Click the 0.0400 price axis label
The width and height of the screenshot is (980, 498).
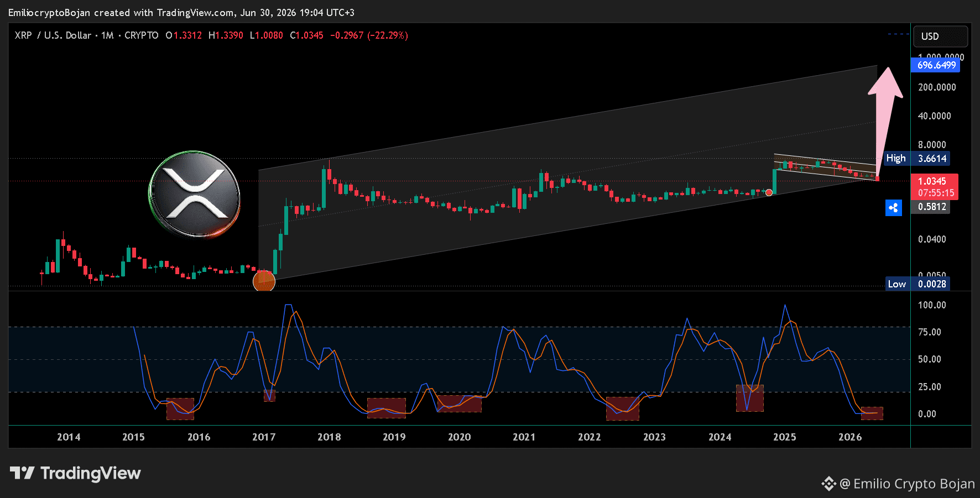click(x=932, y=239)
